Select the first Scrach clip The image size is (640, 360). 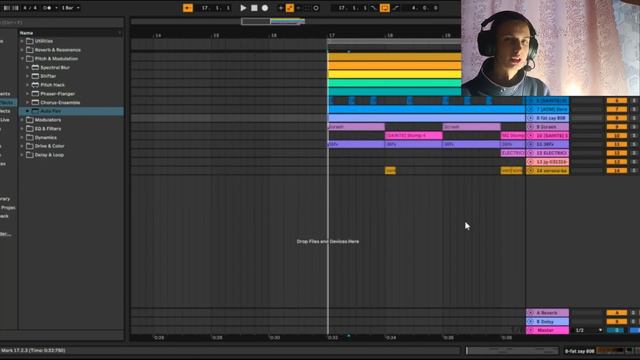click(356, 127)
